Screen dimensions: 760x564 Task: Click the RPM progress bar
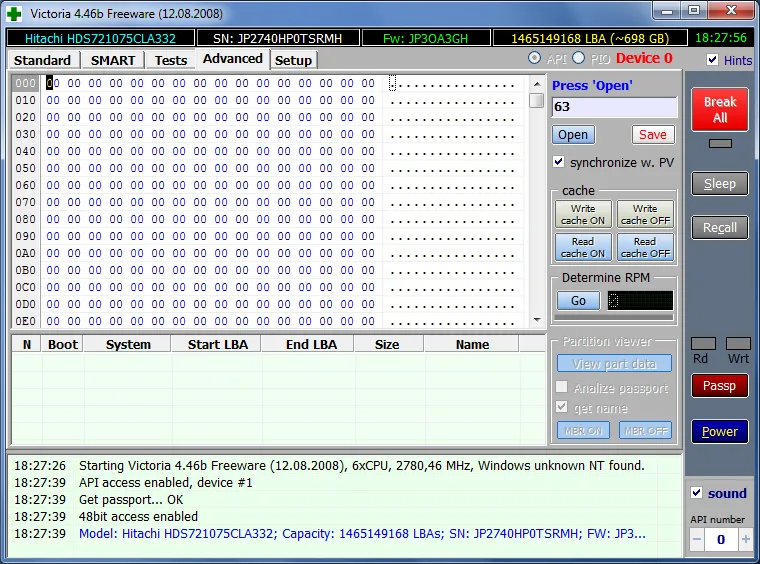pyautogui.click(x=614, y=317)
